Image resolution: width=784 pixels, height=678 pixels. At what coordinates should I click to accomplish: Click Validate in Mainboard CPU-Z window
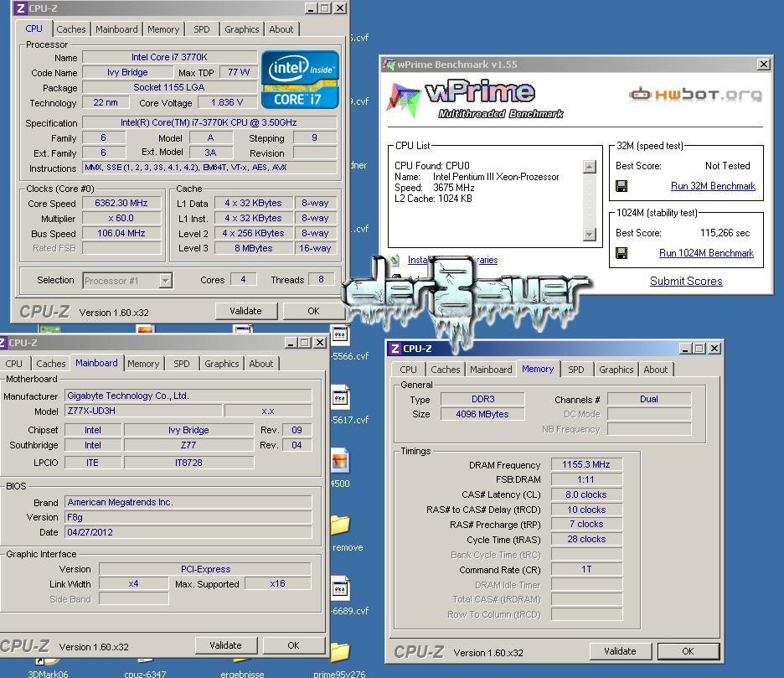(225, 645)
